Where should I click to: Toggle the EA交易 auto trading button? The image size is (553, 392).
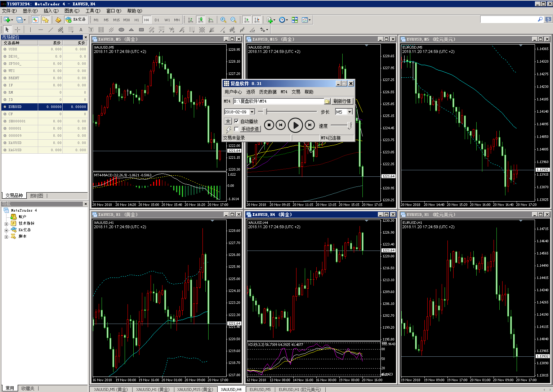(76, 19)
